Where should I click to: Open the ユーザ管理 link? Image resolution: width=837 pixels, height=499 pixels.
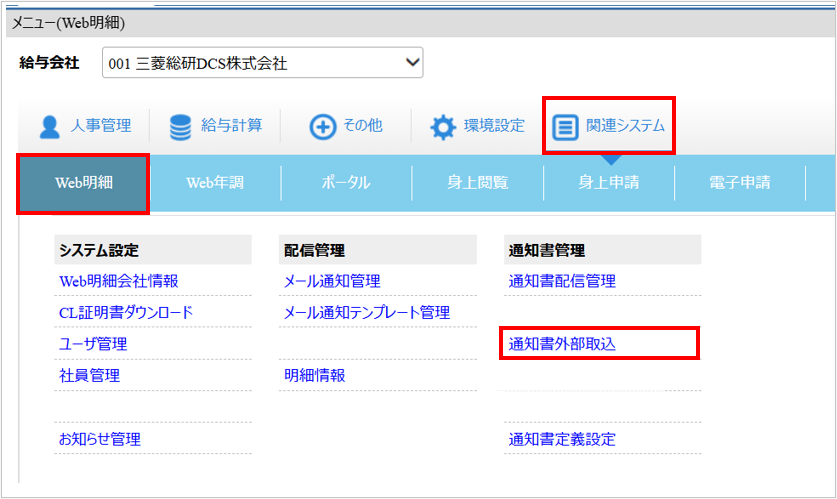93,344
